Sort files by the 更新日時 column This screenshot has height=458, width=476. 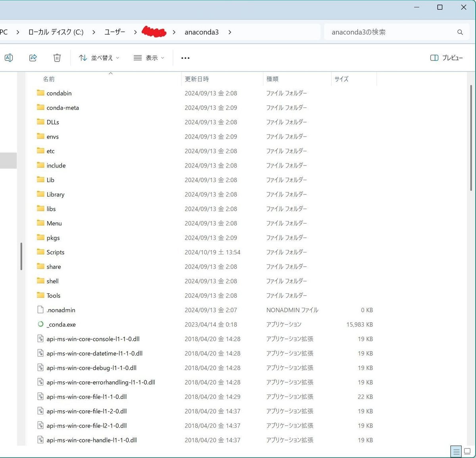[x=197, y=79]
